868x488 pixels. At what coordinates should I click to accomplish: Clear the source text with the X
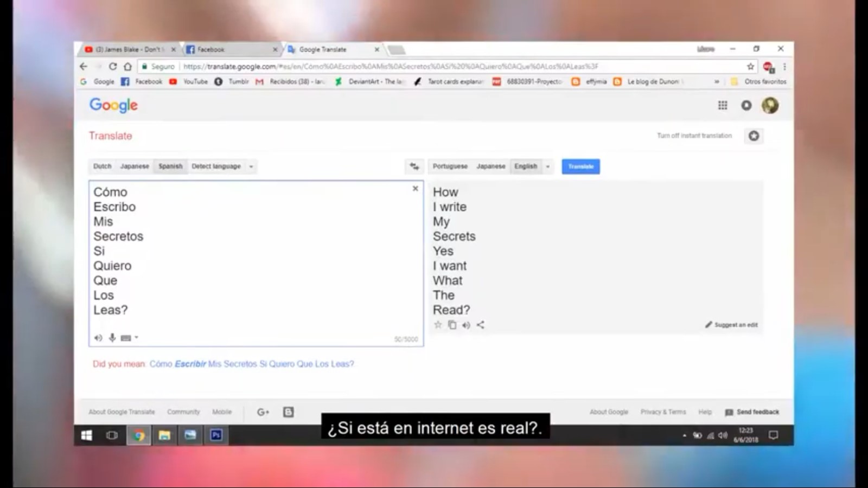click(416, 189)
